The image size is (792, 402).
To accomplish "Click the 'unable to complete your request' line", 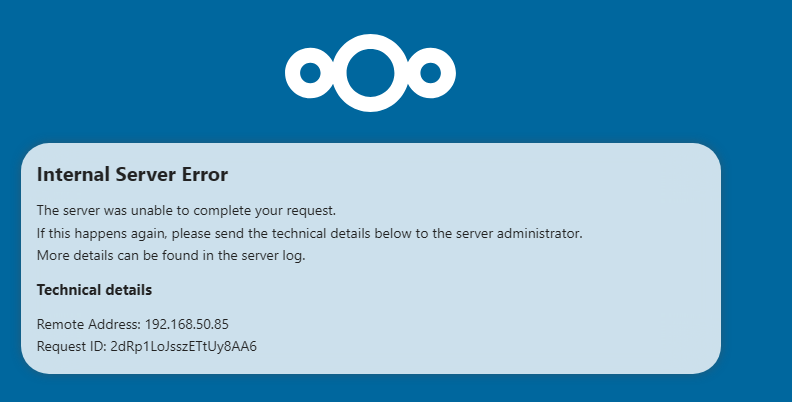I will [186, 211].
